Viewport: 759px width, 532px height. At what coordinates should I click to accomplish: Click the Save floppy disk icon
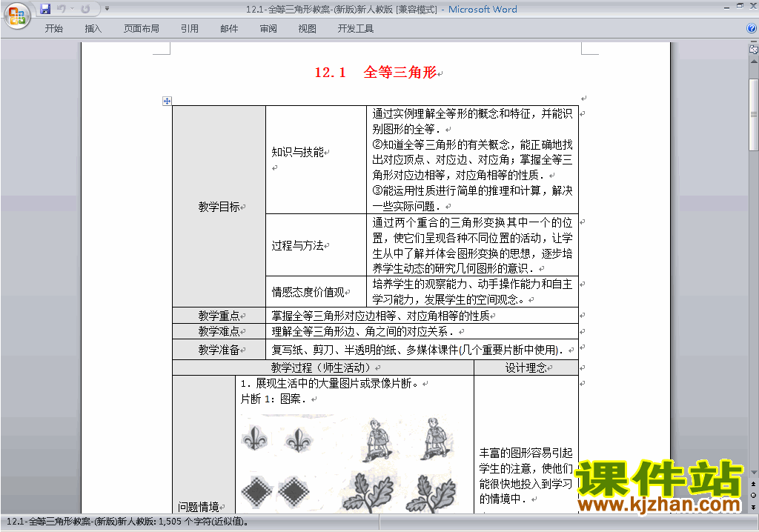45,9
